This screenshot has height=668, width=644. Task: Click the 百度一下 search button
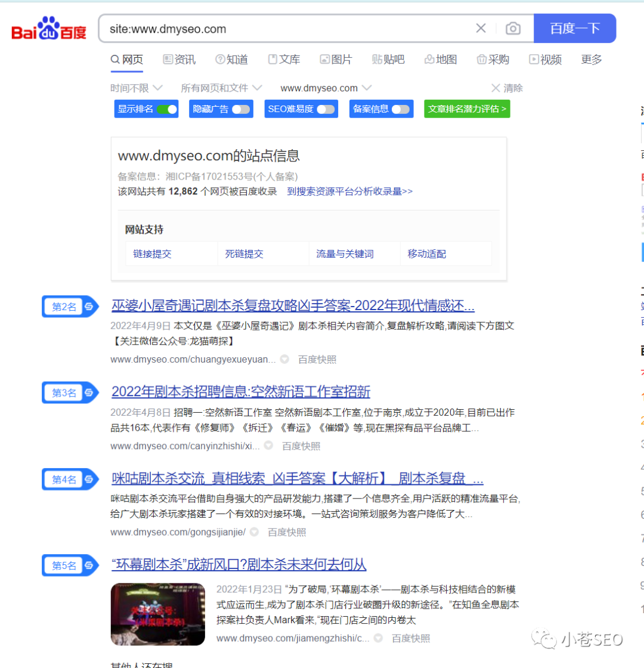(x=575, y=28)
